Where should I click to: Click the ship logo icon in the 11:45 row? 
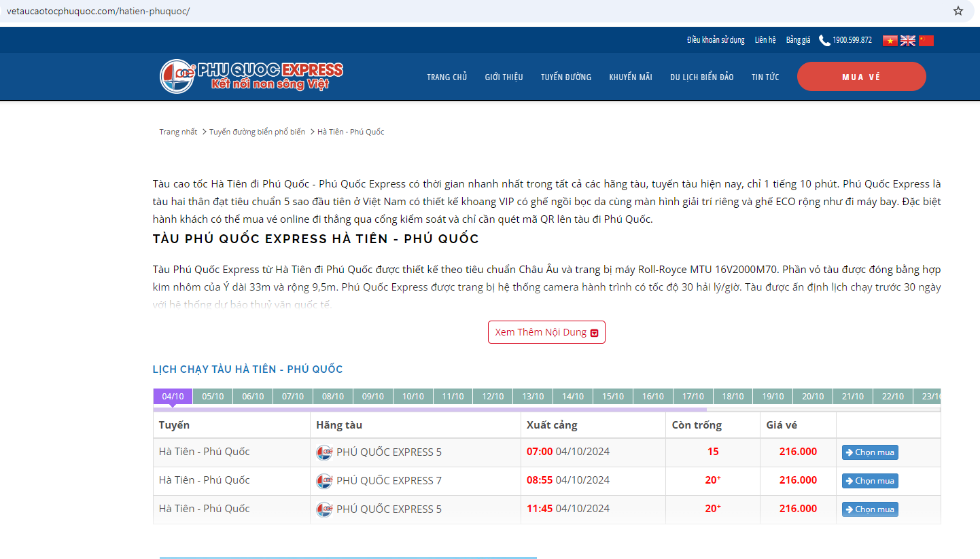(324, 509)
